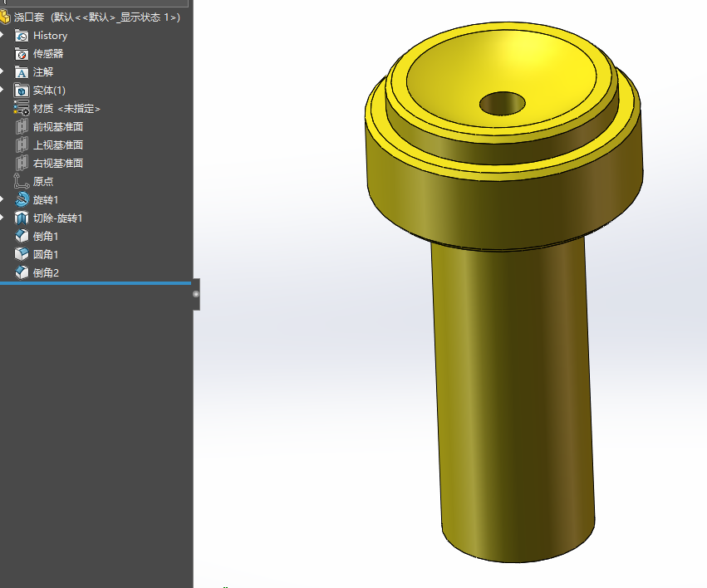Expand the 实体(1) solid bodies node
The image size is (707, 588).
2,90
